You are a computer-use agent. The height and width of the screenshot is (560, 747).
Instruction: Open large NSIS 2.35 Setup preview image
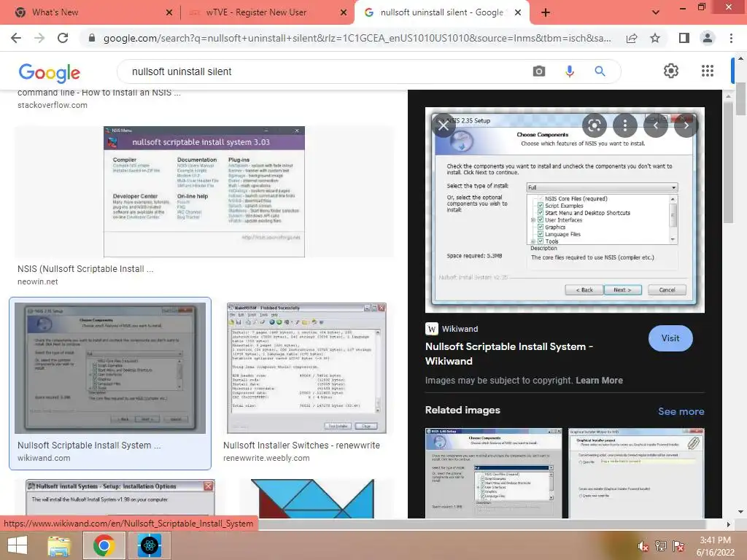pos(565,210)
